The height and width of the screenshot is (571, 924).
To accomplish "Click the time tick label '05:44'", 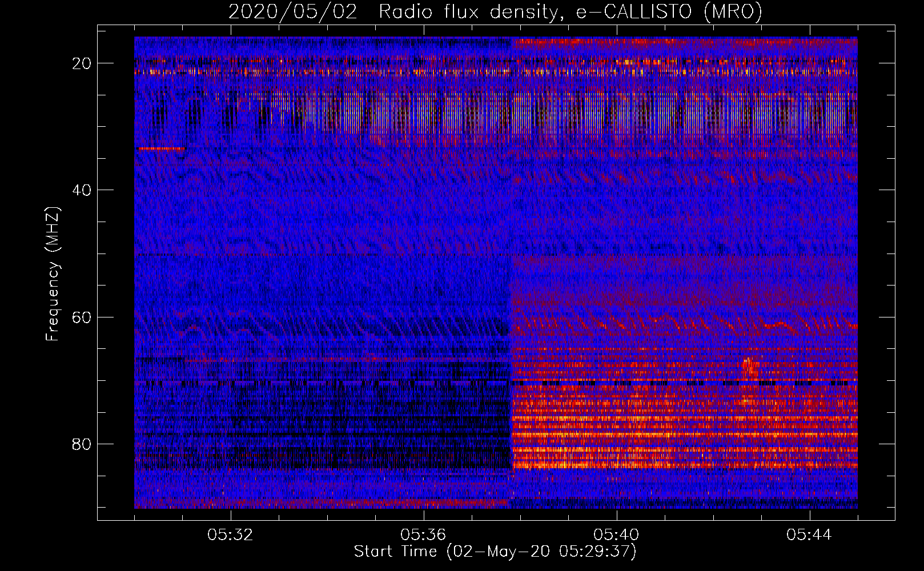I will (809, 535).
